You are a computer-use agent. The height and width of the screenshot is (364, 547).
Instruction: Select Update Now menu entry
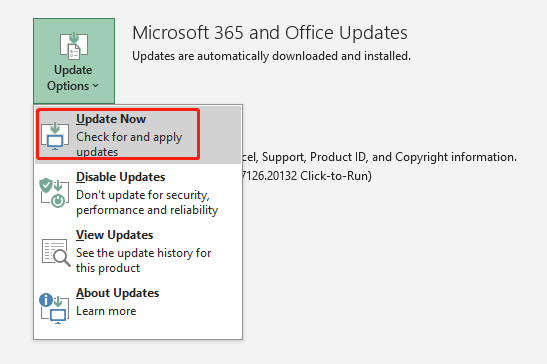tap(138, 135)
